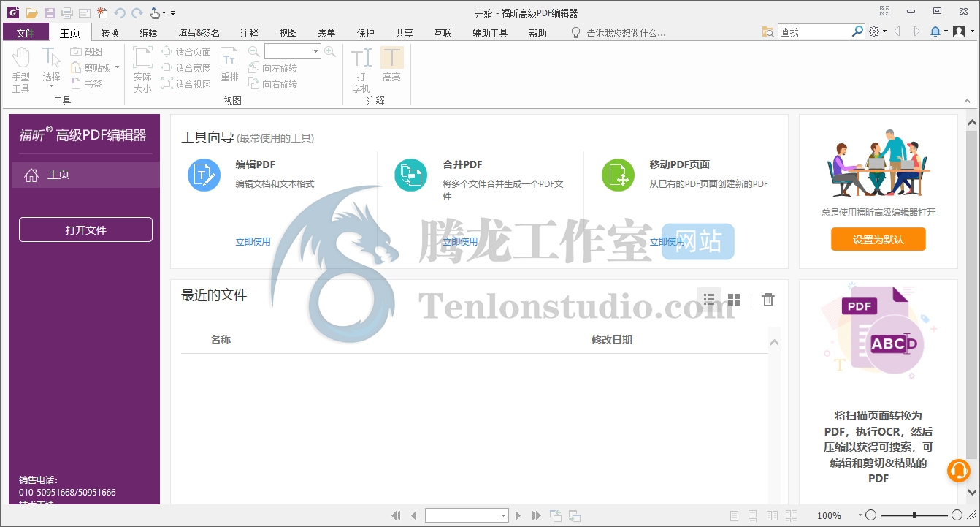The width and height of the screenshot is (980, 527).
Task: Click the single page layout icon in status bar
Action: pyautogui.click(x=735, y=516)
